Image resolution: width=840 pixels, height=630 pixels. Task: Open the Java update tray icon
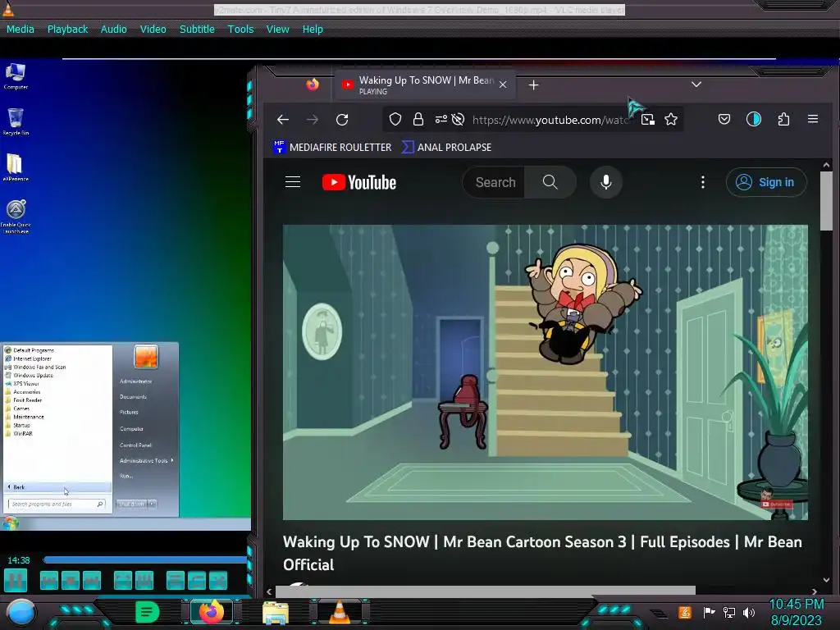(684, 612)
